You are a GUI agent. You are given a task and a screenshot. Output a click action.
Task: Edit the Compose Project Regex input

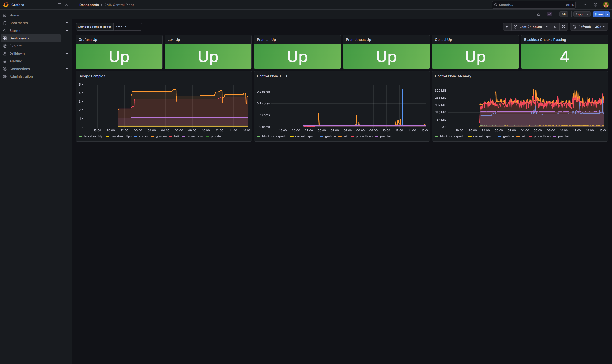pos(128,27)
